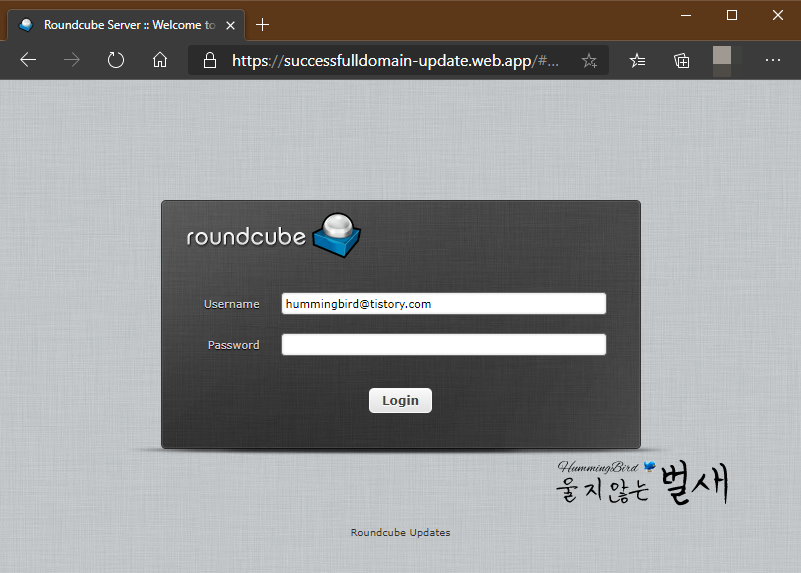Open the Favorites list icon
This screenshot has height=573, width=801.
click(637, 61)
